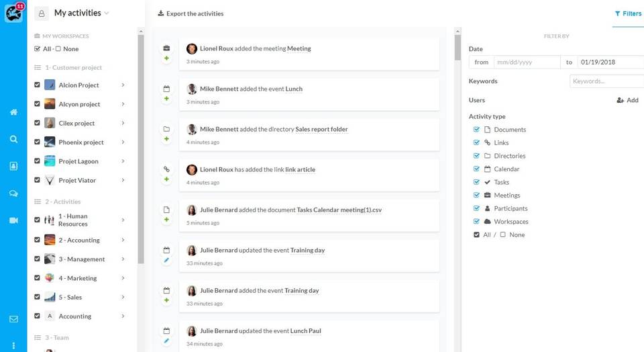Click the Keywords input field

[x=606, y=81]
